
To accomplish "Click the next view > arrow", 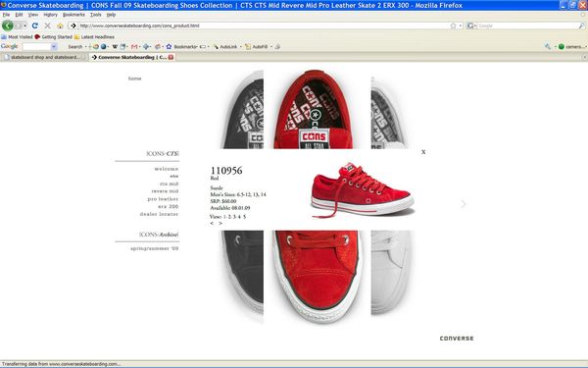I will tap(220, 223).
